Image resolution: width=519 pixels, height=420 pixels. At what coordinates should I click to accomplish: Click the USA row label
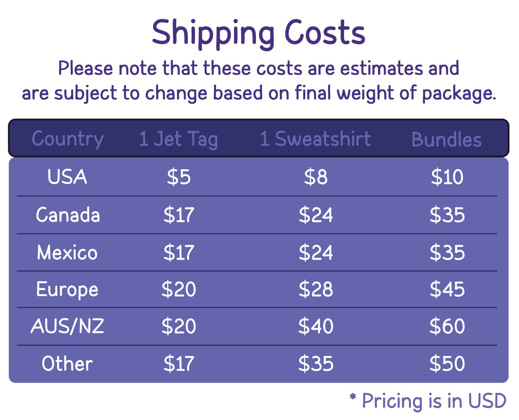(x=67, y=177)
